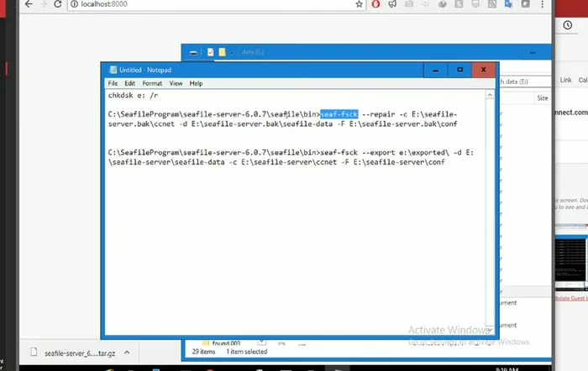
Task: Open the File menu in Notepad
Action: [x=113, y=84]
